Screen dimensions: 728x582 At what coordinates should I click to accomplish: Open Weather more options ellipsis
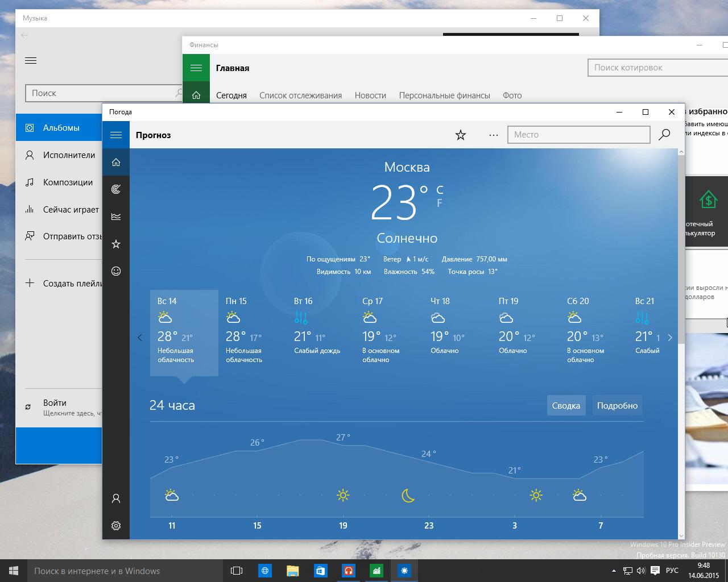[x=494, y=135]
